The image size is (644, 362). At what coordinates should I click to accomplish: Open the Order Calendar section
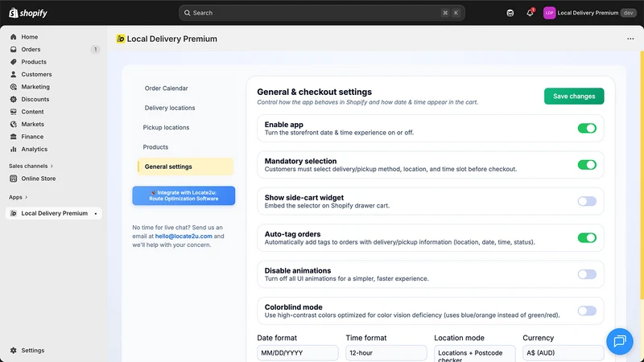[x=167, y=88]
